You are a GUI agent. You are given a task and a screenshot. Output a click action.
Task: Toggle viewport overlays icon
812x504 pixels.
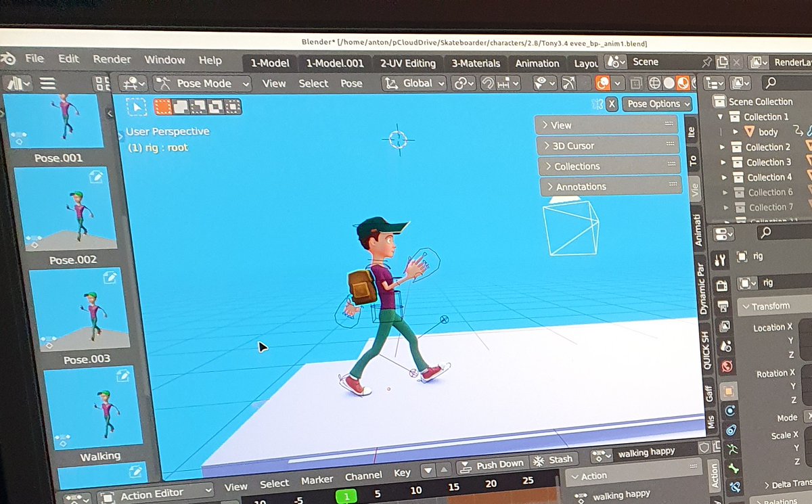click(602, 83)
